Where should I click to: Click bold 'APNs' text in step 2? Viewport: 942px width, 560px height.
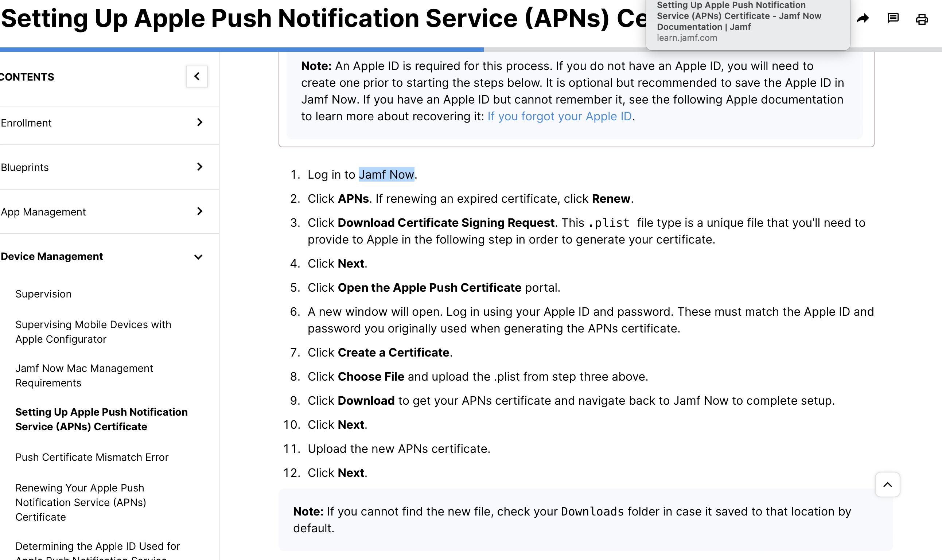(x=353, y=198)
